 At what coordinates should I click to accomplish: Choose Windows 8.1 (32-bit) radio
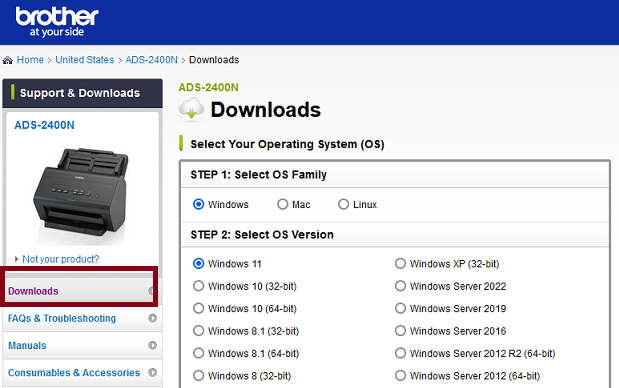pyautogui.click(x=198, y=331)
